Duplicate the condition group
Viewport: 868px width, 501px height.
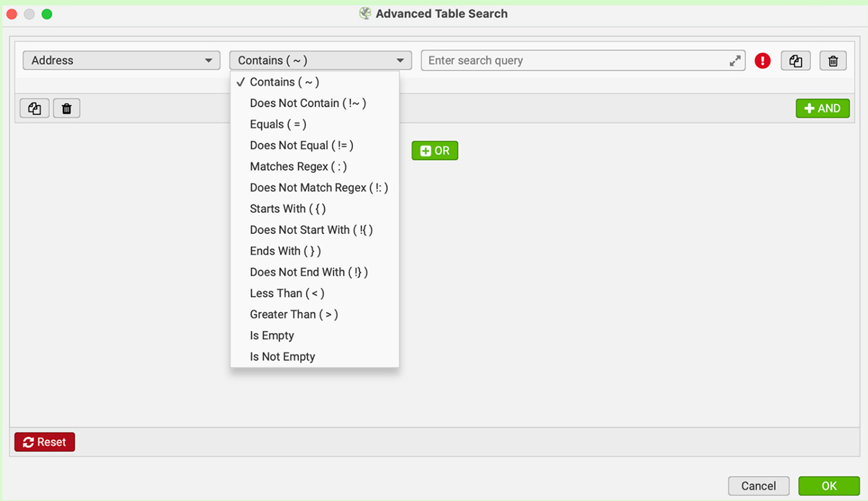(35, 109)
